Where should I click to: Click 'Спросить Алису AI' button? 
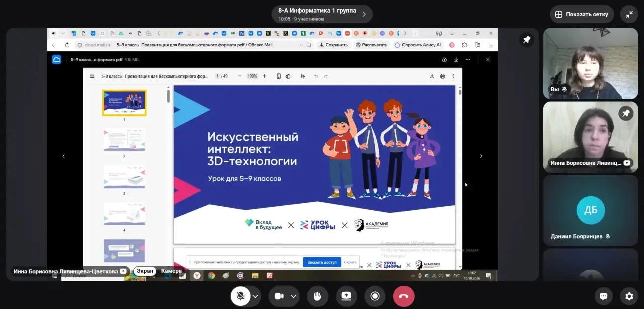(418, 45)
